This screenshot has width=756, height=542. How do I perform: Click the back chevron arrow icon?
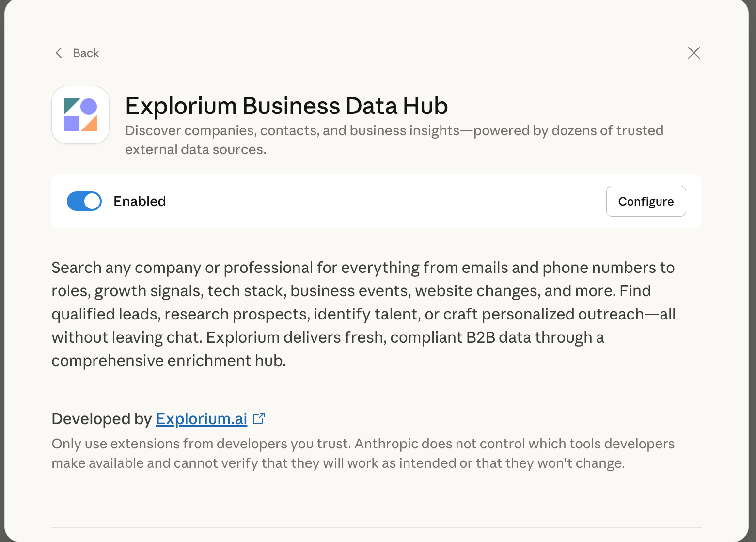[x=59, y=53]
